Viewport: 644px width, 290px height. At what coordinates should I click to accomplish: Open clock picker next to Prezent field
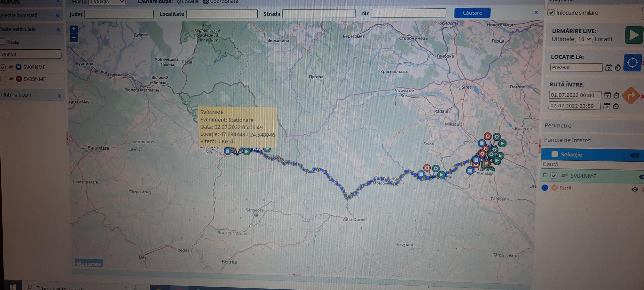pyautogui.click(x=618, y=68)
